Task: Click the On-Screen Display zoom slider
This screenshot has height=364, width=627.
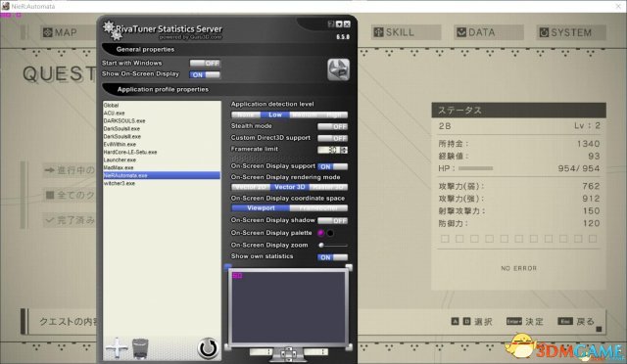Action: click(x=333, y=246)
